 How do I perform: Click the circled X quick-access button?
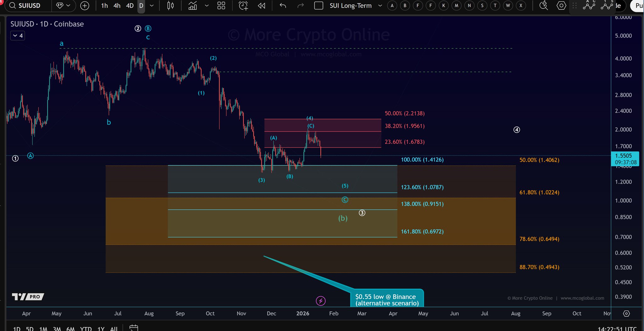[x=521, y=6]
